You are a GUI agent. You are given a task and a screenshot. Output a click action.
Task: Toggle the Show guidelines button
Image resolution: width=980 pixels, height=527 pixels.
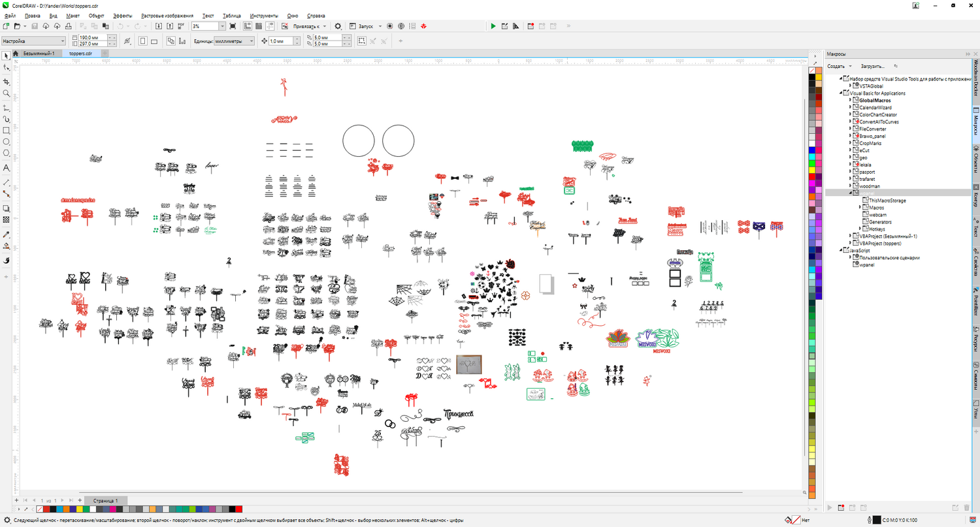270,26
